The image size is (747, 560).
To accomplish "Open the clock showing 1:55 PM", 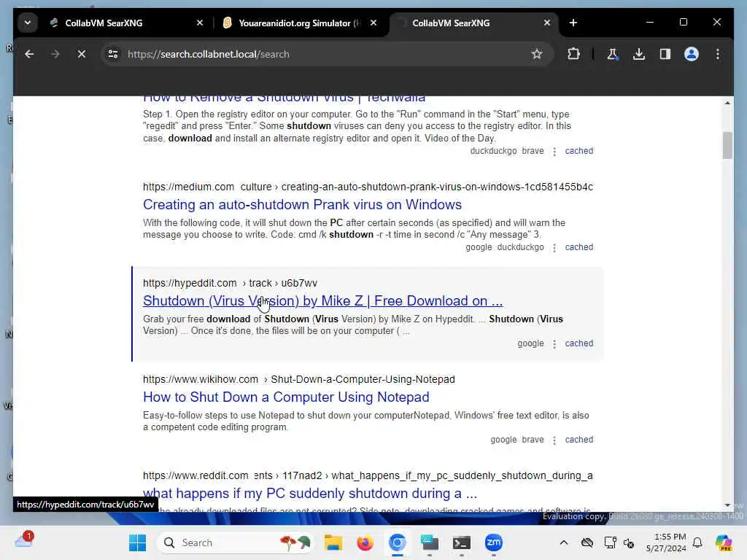I will tap(666, 542).
